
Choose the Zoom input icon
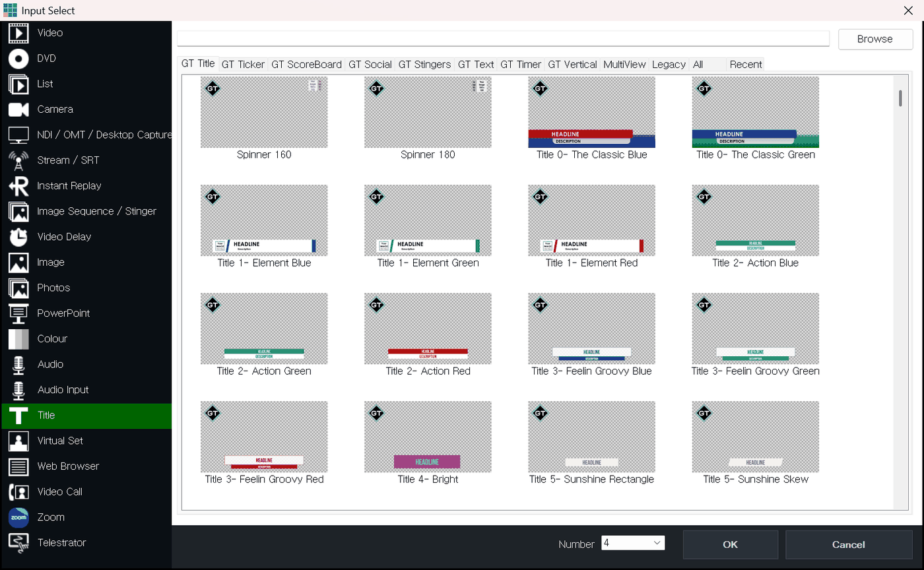[18, 517]
